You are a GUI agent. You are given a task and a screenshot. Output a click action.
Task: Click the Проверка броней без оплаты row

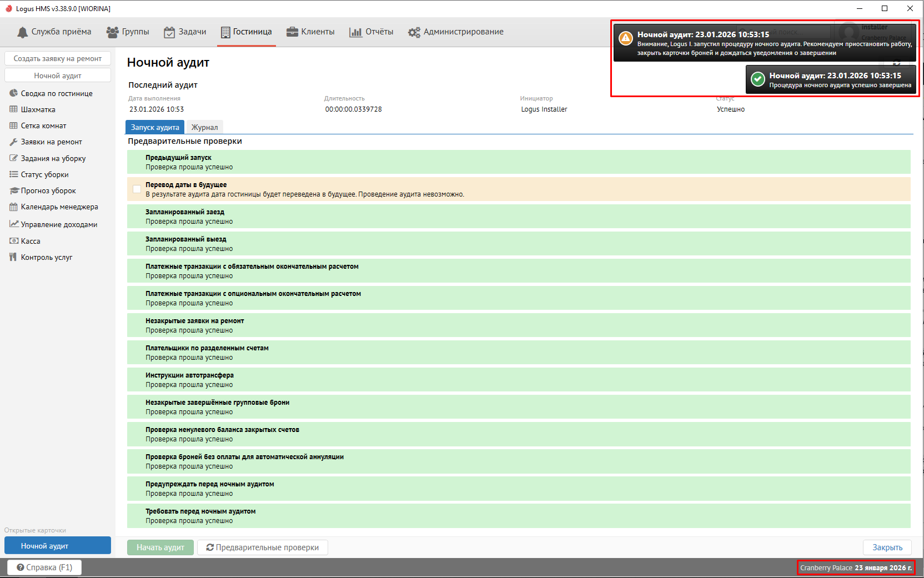pyautogui.click(x=519, y=461)
